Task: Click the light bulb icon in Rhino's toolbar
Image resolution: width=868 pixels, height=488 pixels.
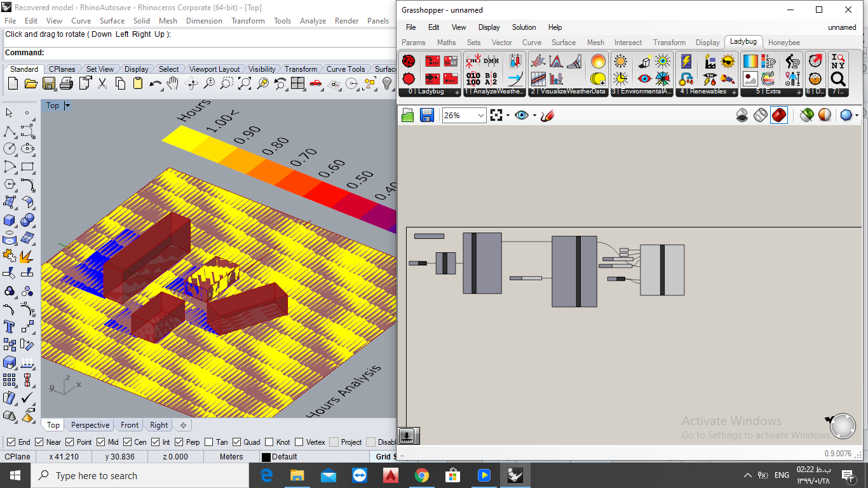Action: 387,83
